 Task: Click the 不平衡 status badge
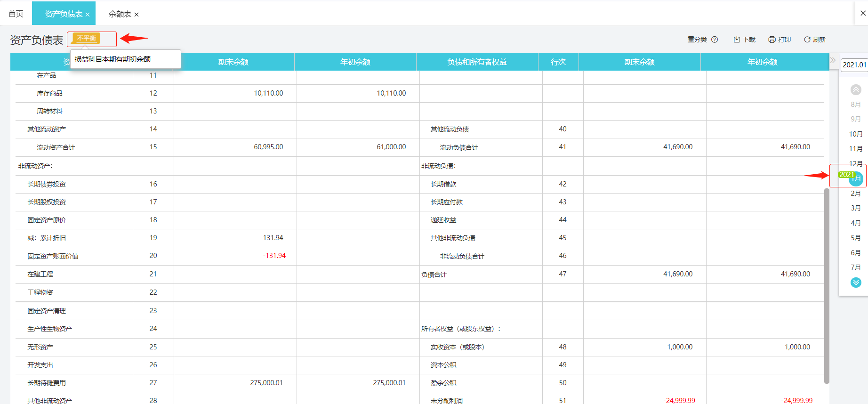pos(87,38)
